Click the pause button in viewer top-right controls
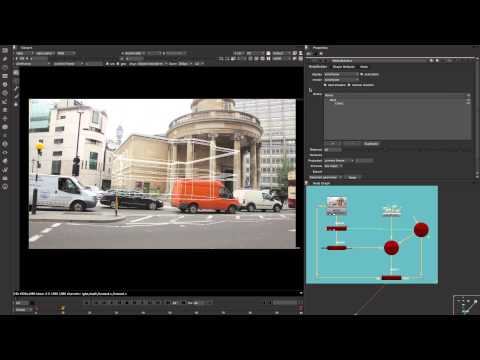This screenshot has width=480, height=360. [x=269, y=58]
